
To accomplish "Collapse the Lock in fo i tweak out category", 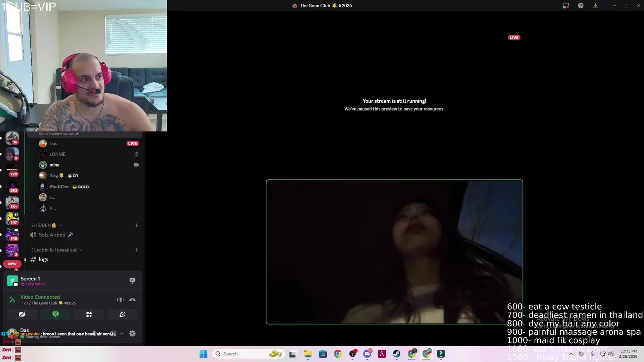I will tap(56, 250).
